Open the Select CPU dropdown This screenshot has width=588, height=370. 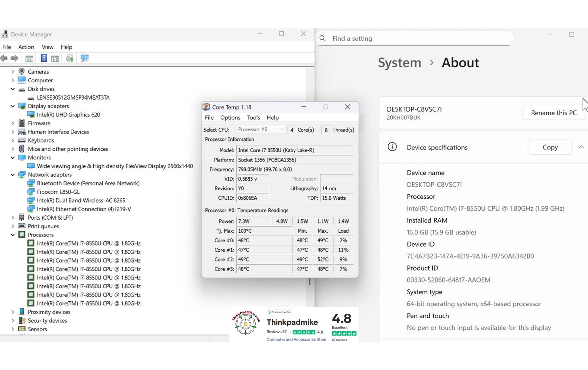click(261, 129)
